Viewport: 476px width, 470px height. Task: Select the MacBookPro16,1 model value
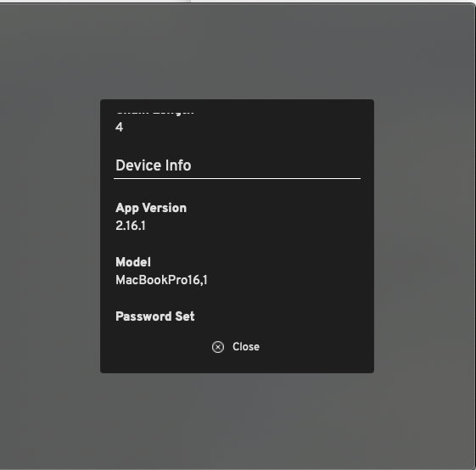click(161, 280)
